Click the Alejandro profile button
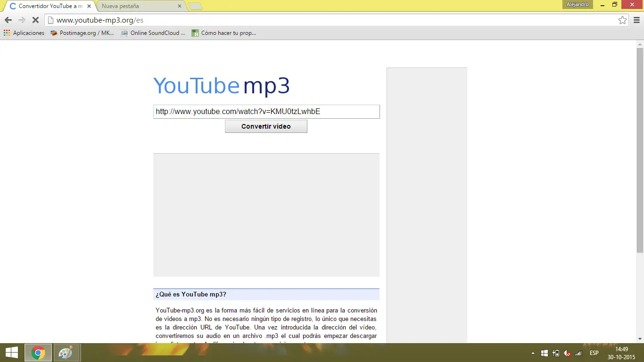Screen dimensions: 644x362 click(578, 4)
